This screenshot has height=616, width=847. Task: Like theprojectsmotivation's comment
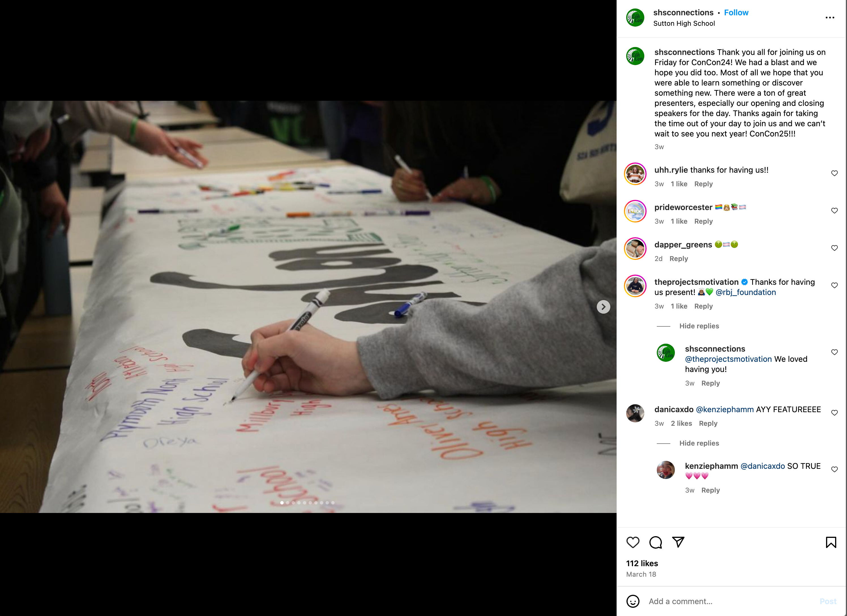point(834,285)
